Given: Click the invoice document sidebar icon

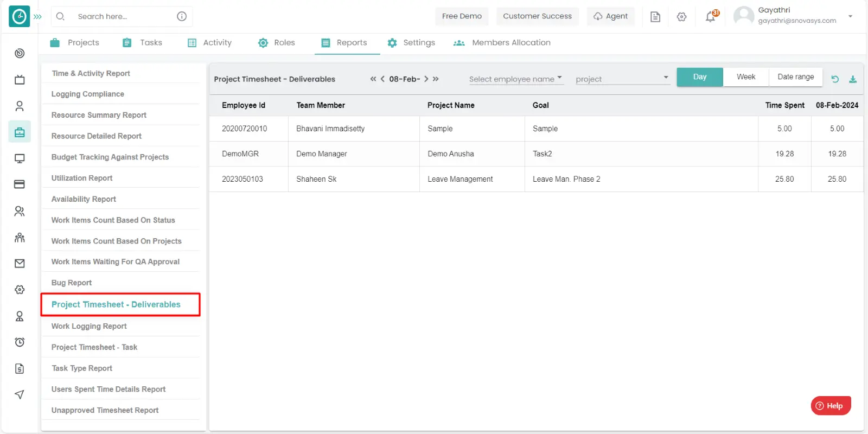Looking at the screenshot, I should click(20, 369).
